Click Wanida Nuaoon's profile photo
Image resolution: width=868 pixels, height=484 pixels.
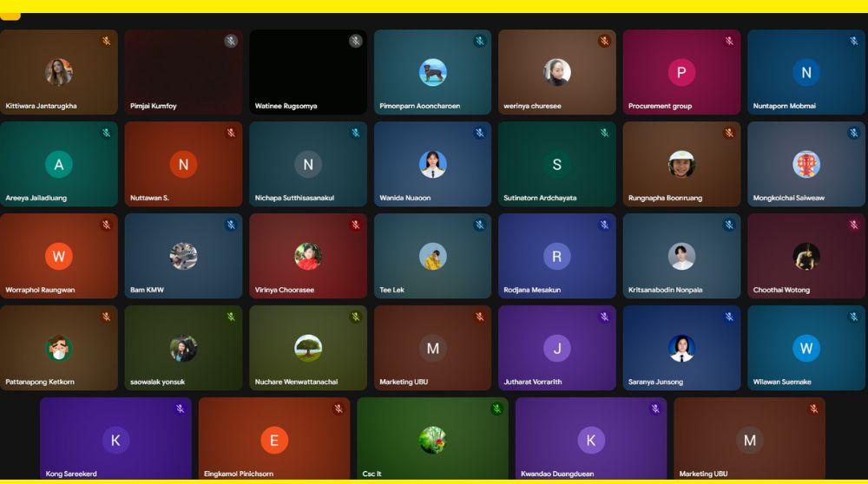click(432, 164)
